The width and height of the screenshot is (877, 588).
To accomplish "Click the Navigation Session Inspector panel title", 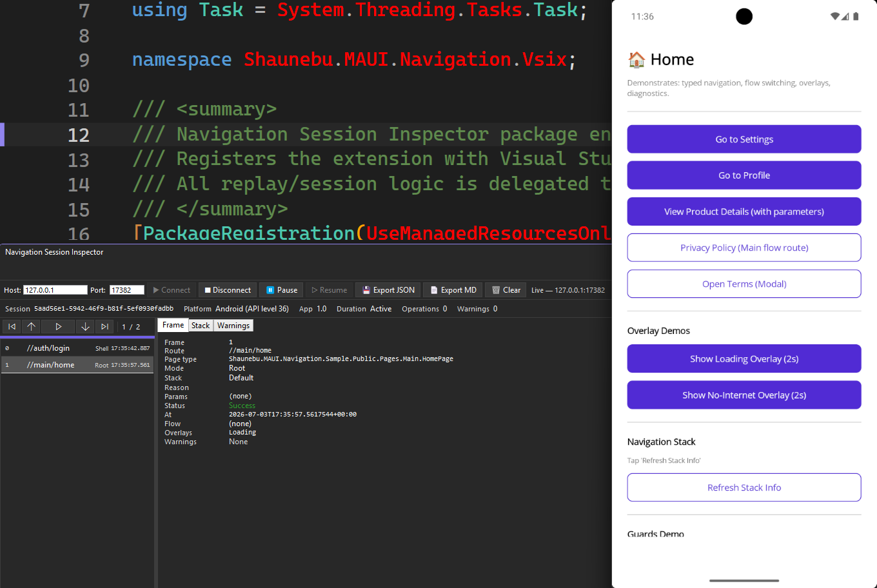I will tap(54, 252).
